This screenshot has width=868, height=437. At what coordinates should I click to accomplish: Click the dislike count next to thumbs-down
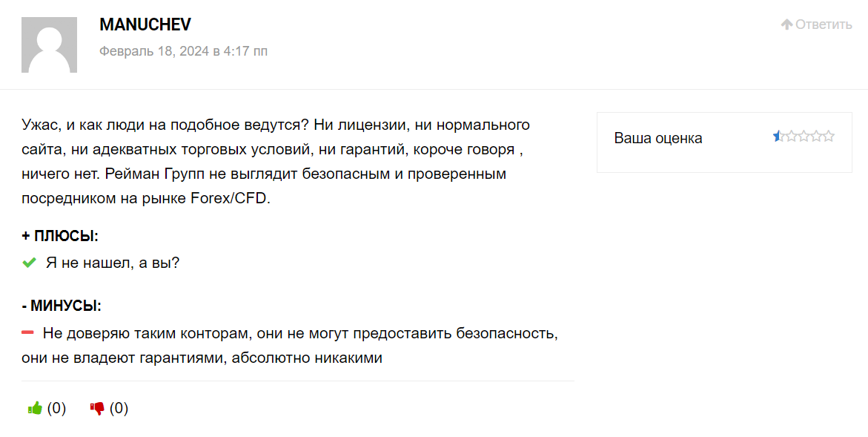[x=119, y=408]
